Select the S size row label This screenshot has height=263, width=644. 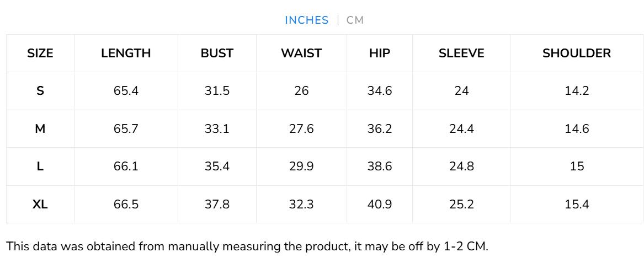(x=40, y=91)
